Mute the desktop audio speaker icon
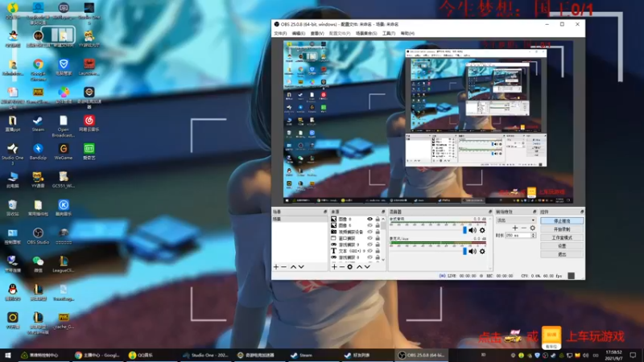This screenshot has height=362, width=644. (473, 230)
